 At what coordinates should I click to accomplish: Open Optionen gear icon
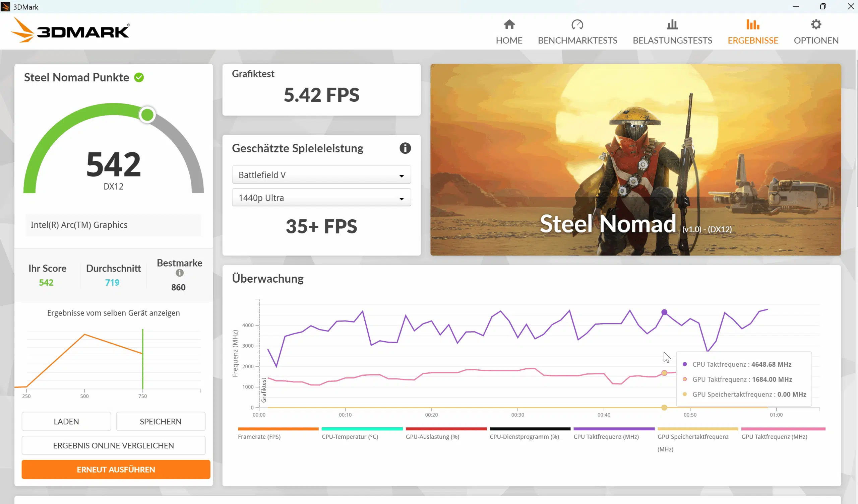[816, 24]
